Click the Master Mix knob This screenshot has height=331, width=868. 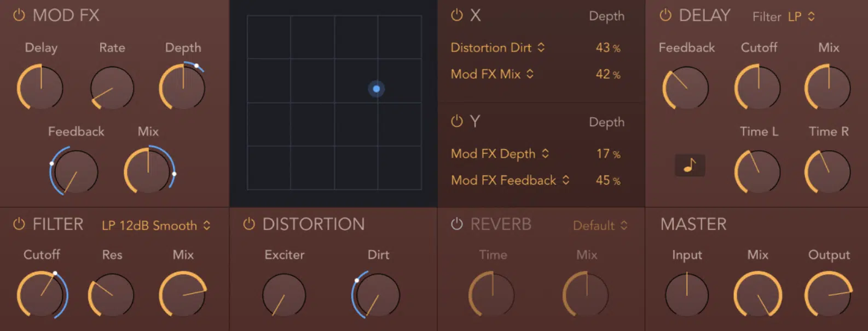(x=758, y=295)
